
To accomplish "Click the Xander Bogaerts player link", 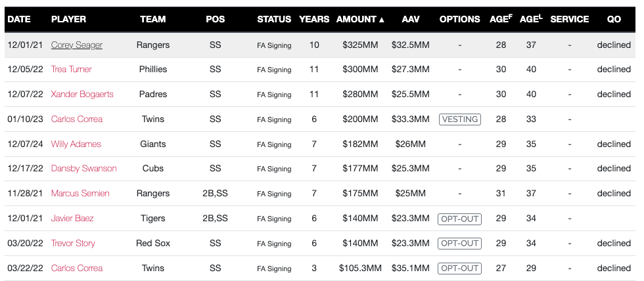I will coord(82,94).
